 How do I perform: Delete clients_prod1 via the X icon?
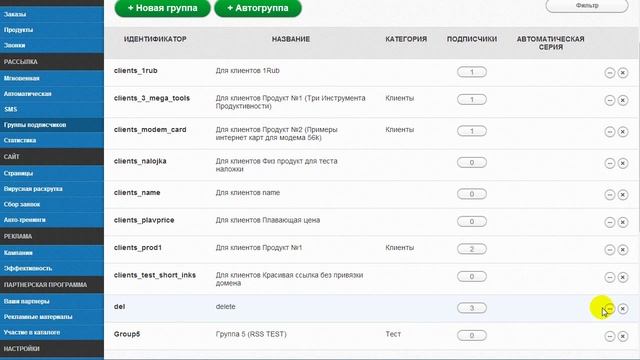pos(623,249)
